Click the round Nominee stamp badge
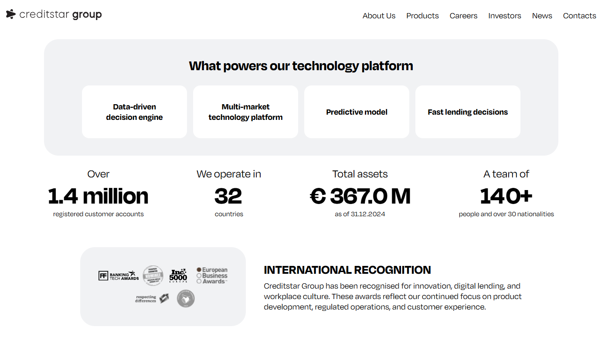605x364 pixels. coord(153,276)
